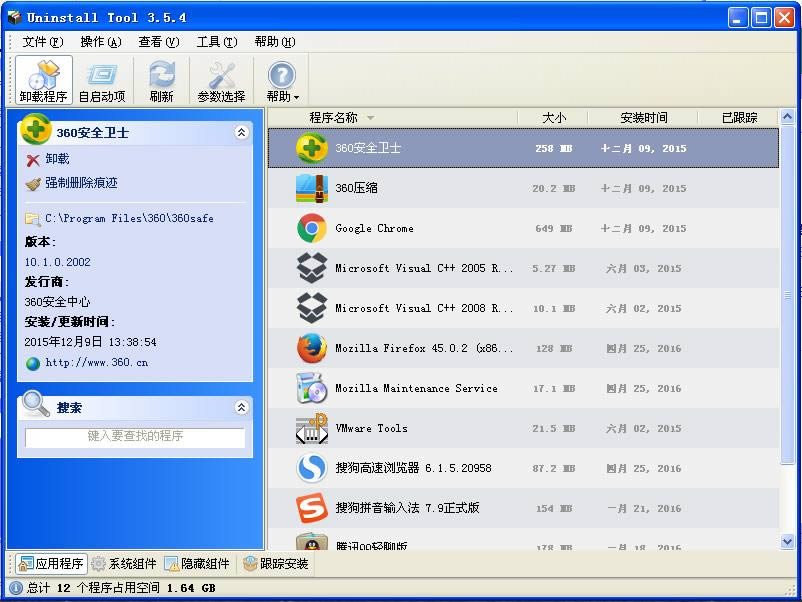Image resolution: width=802 pixels, height=602 pixels.
Task: Select the 360压缩 archive icon
Action: (311, 188)
